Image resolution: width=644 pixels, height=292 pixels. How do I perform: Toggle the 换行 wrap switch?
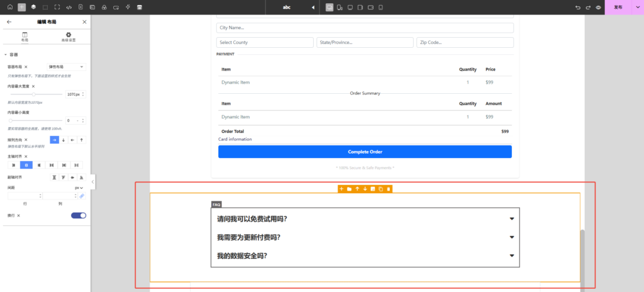coord(79,215)
